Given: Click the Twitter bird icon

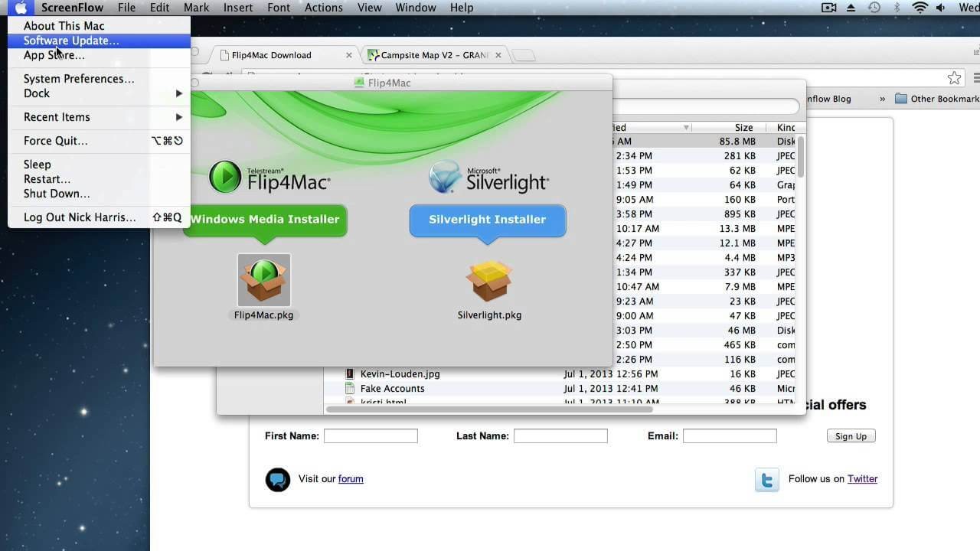Looking at the screenshot, I should 766,480.
